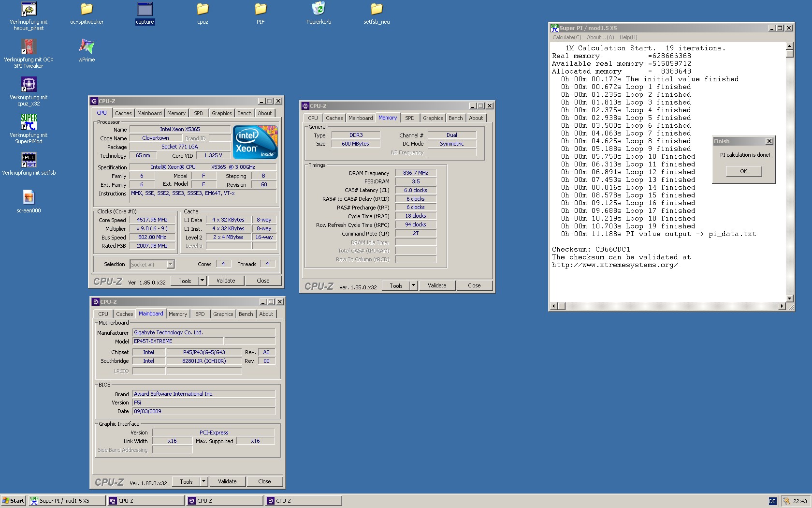This screenshot has height=508, width=812.
Task: Open the Papierkorb recycle bin
Action: point(319,9)
